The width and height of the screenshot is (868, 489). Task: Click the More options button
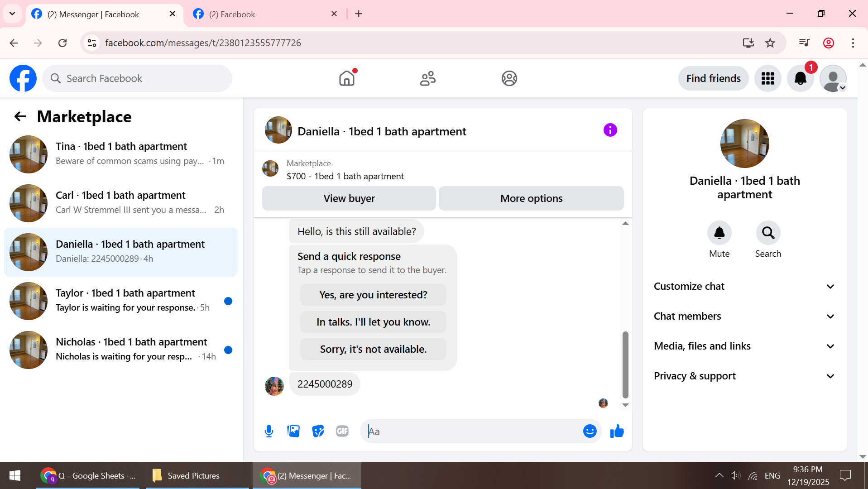(x=531, y=198)
